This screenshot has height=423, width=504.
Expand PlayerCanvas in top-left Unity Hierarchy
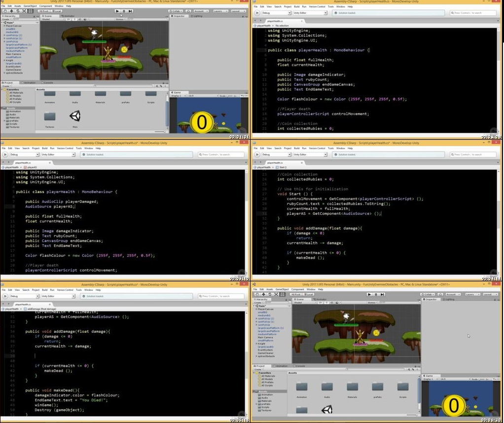click(x=4, y=26)
